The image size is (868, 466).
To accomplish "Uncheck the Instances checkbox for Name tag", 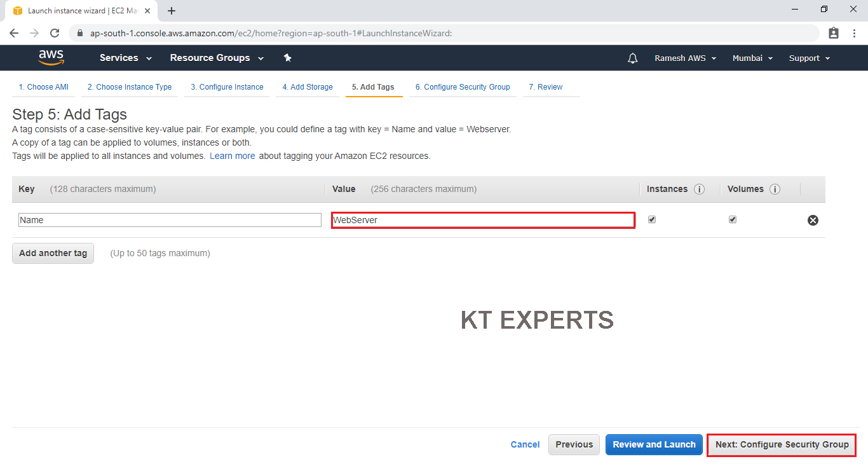I will (652, 219).
